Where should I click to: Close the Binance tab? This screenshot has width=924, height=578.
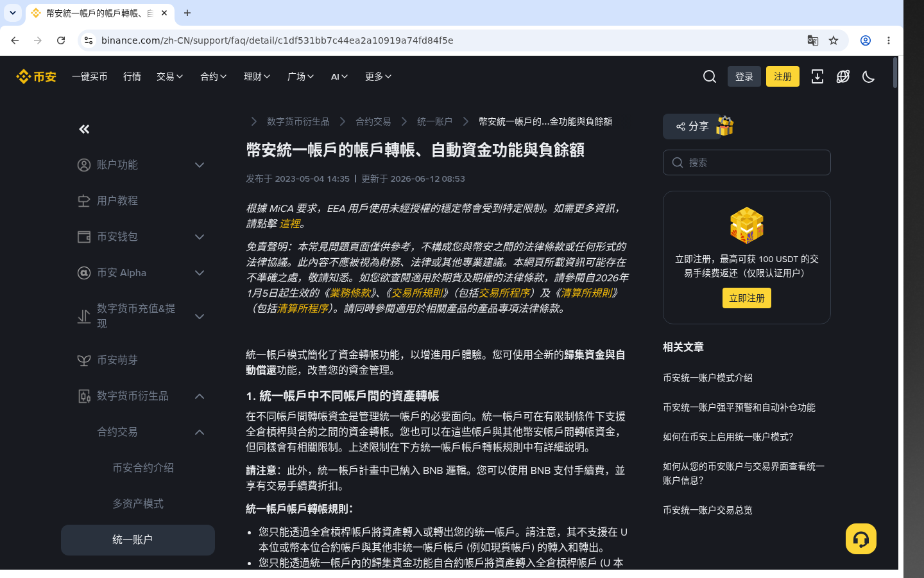tap(164, 13)
